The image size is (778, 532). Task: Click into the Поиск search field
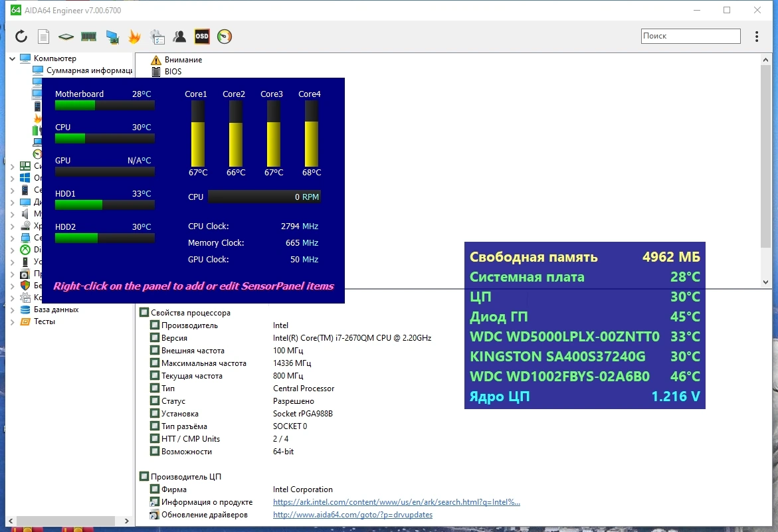(x=691, y=36)
